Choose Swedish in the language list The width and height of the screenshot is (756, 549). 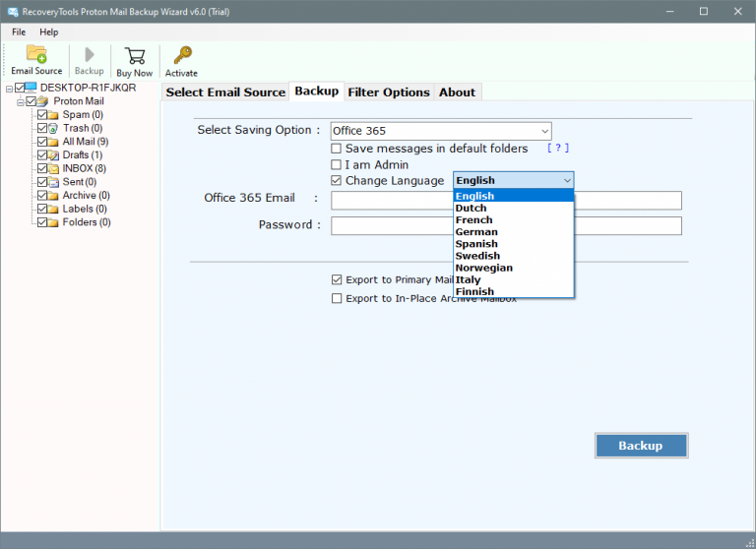pyautogui.click(x=514, y=256)
